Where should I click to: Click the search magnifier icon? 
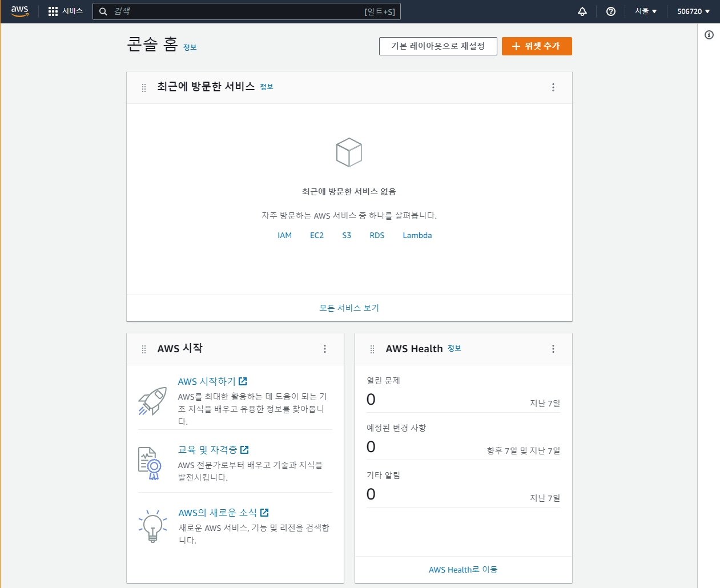[103, 11]
